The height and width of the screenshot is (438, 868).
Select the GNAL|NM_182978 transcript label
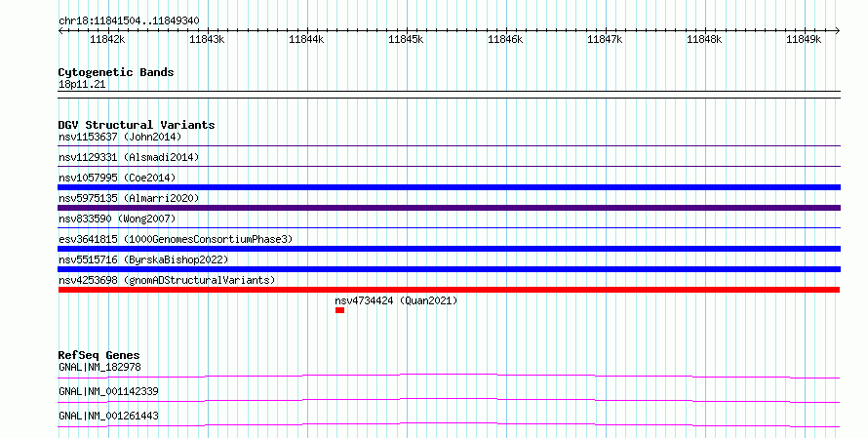pos(99,367)
